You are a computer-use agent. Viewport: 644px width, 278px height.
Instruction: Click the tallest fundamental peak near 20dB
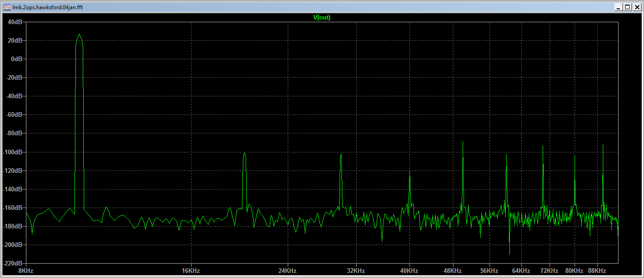click(79, 34)
